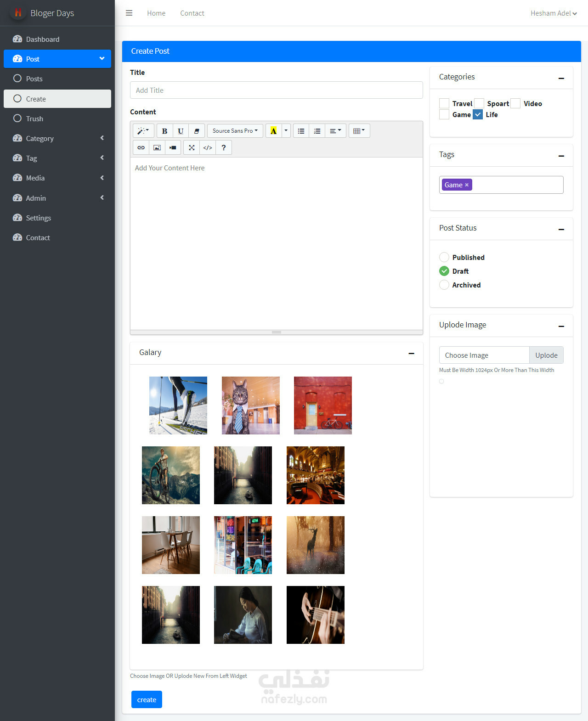The width and height of the screenshot is (588, 721).
Task: Open editor help question mark
Action: click(x=224, y=147)
